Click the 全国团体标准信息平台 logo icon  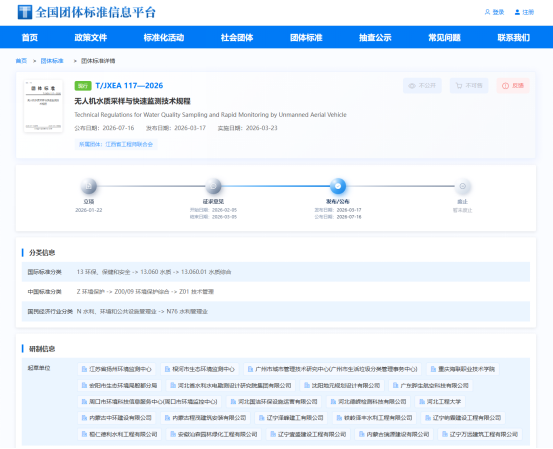(x=25, y=12)
